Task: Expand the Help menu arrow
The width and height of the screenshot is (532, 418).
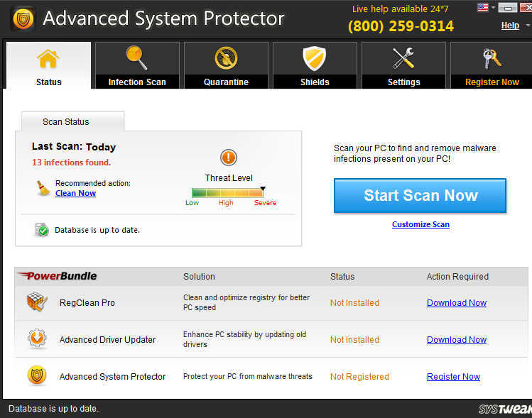Action: coord(528,26)
